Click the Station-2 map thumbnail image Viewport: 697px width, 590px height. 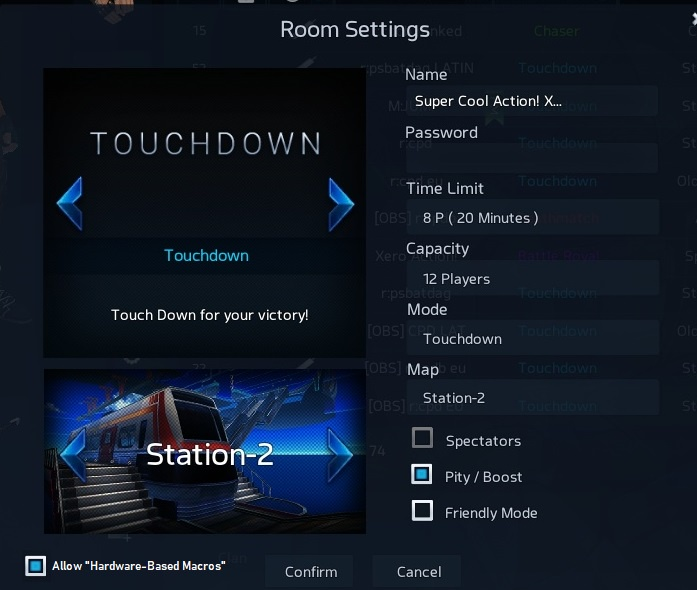click(x=204, y=451)
